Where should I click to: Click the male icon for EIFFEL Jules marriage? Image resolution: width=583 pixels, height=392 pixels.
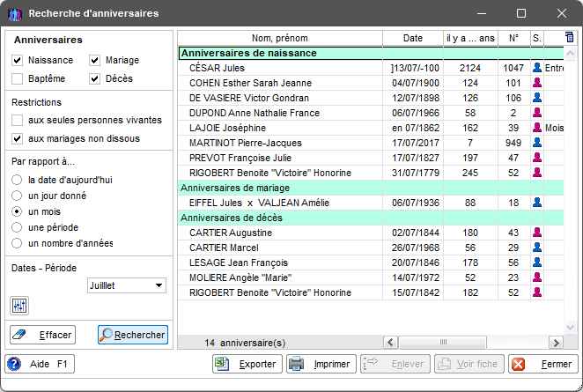[537, 203]
